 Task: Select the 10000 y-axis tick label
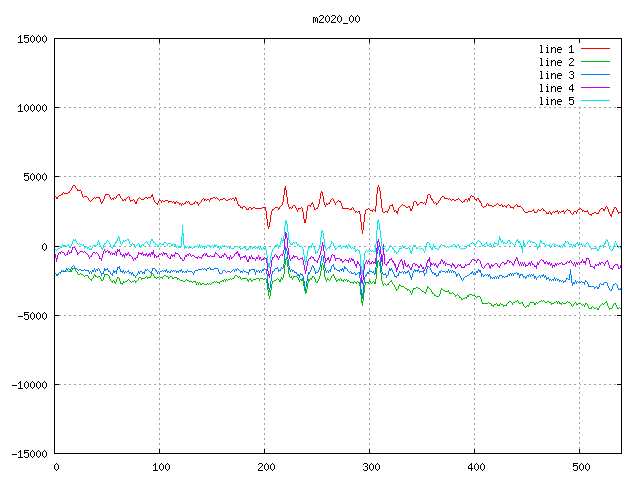tap(32, 108)
